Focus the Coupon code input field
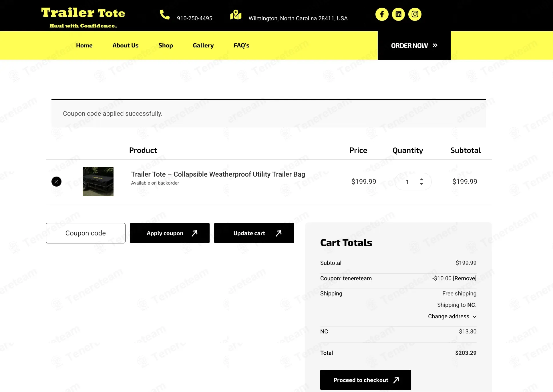Image resolution: width=553 pixels, height=392 pixels. coord(85,233)
